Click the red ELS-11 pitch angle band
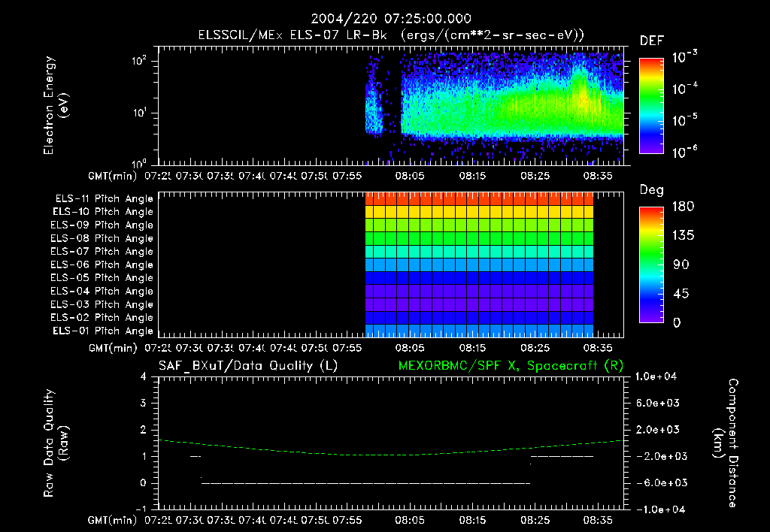Image resolution: width=770 pixels, height=532 pixels. point(479,199)
